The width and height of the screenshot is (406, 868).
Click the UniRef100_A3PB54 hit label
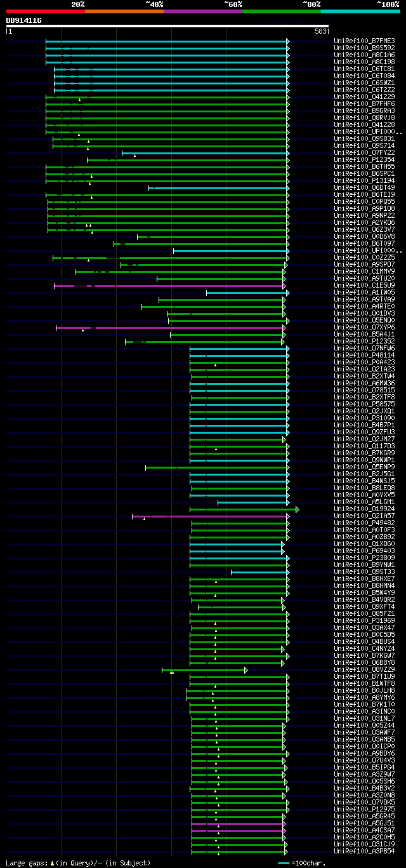(x=364, y=851)
